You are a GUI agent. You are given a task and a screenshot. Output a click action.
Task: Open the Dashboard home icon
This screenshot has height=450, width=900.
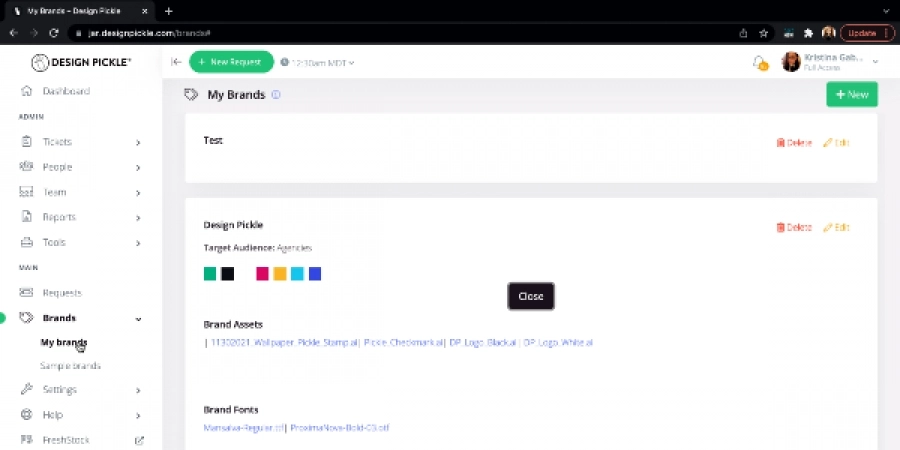point(26,91)
